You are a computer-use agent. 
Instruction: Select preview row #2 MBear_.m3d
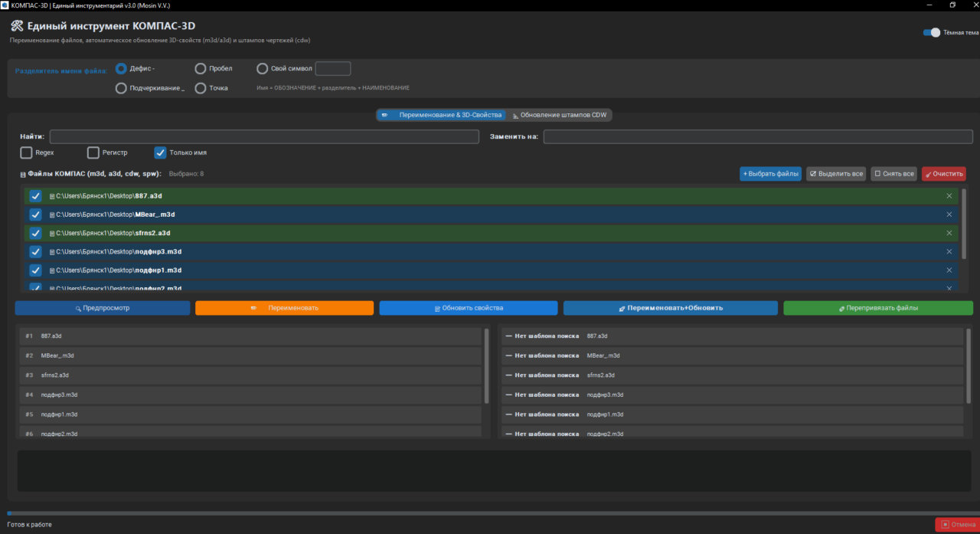pyautogui.click(x=250, y=355)
